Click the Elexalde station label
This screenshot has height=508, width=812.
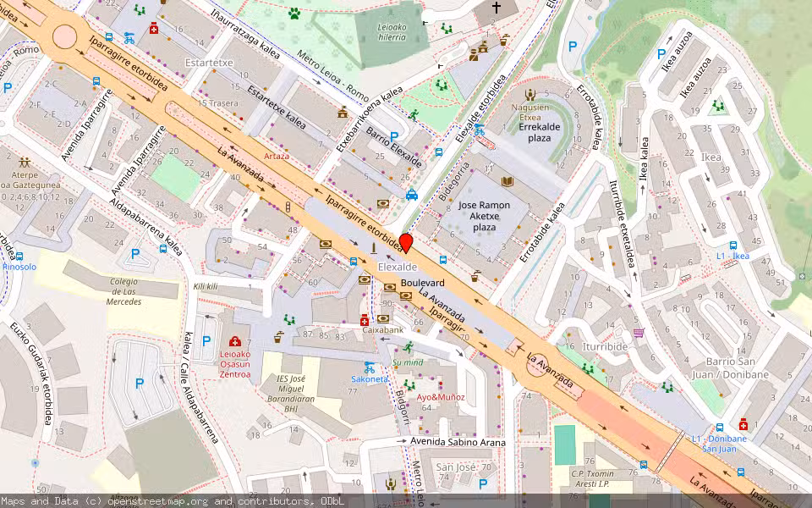pos(398,267)
